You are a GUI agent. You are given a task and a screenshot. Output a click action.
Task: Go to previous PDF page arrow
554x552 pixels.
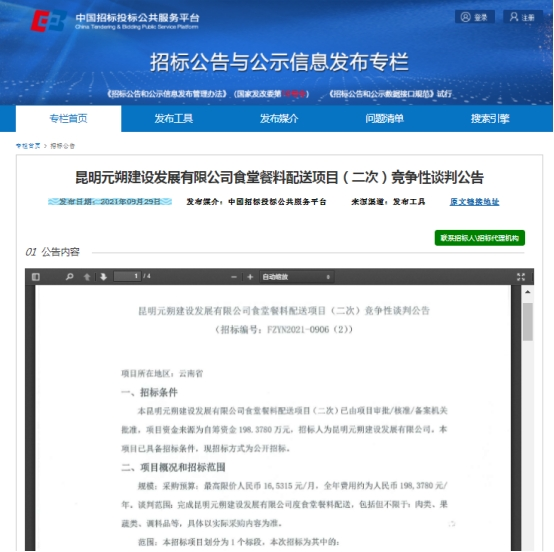click(x=87, y=277)
